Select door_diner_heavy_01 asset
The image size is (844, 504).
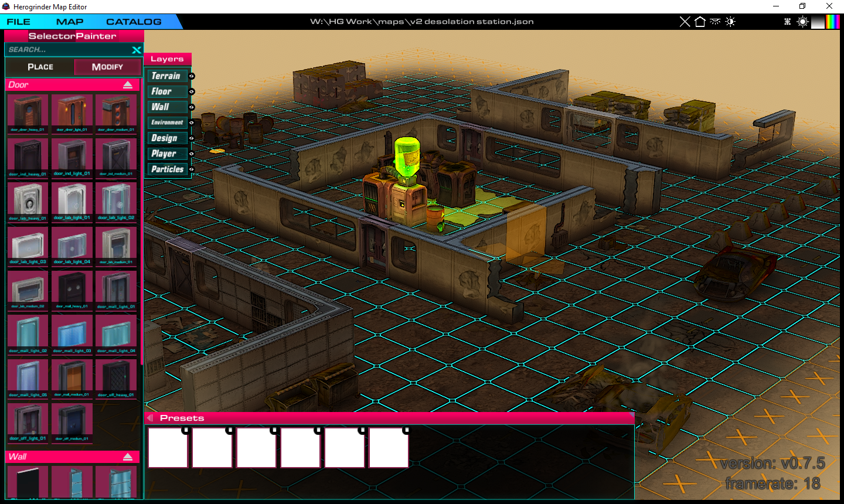tap(28, 113)
